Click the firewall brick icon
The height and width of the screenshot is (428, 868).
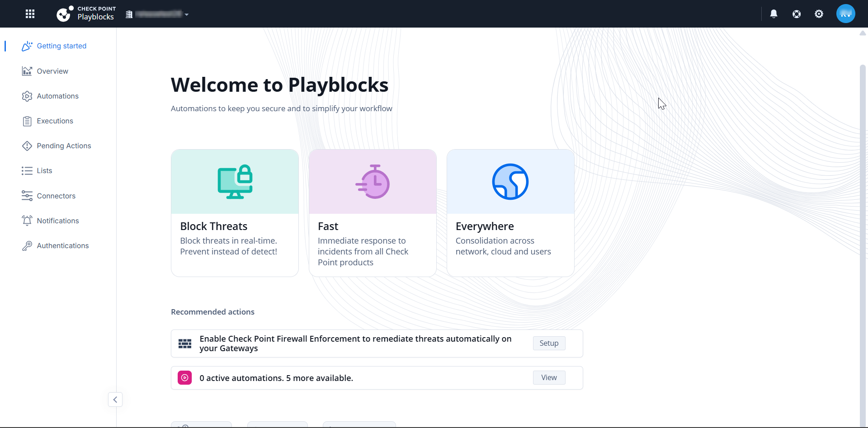185,343
